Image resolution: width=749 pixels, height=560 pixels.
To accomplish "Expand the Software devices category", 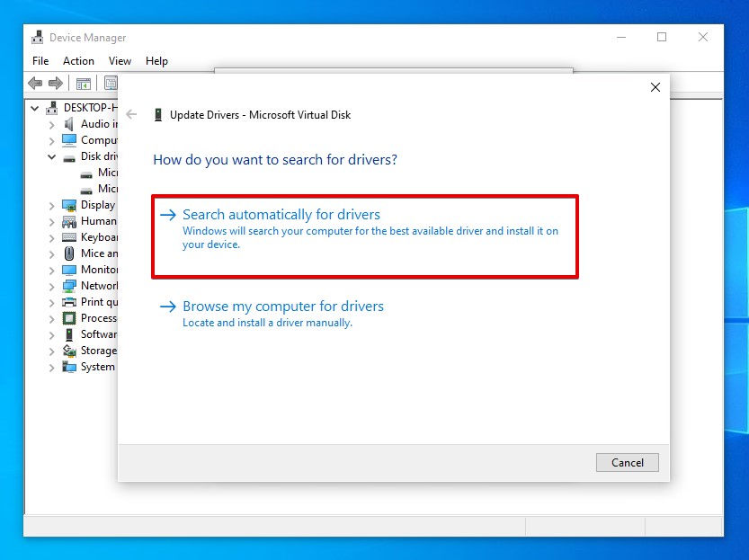I will (51, 335).
